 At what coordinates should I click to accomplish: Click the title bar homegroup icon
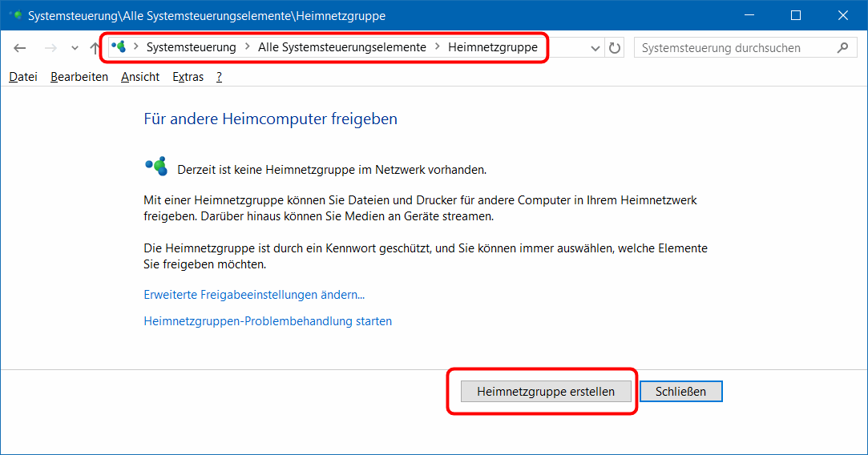point(15,15)
